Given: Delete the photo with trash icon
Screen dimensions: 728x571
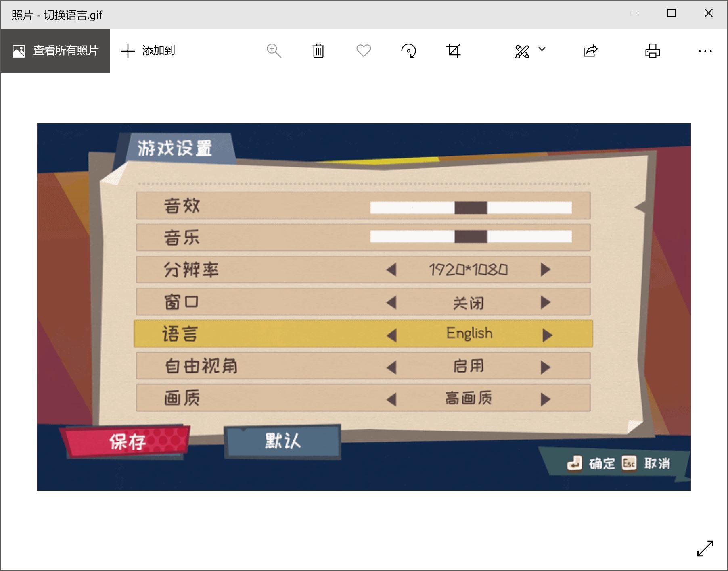Looking at the screenshot, I should (x=318, y=51).
